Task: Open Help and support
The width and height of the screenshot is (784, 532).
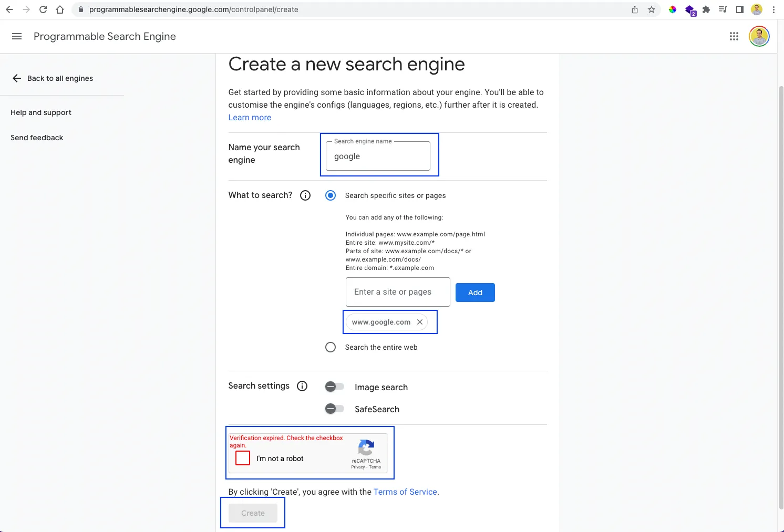Action: point(41,112)
